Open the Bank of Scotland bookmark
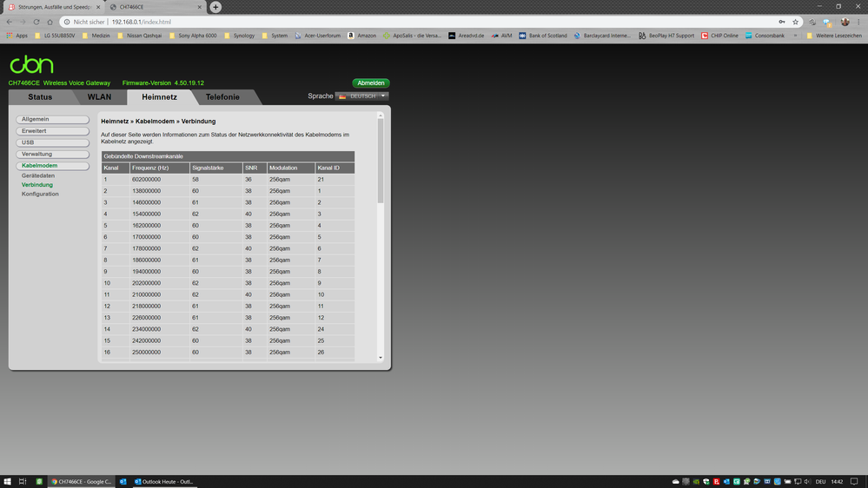 coord(542,36)
